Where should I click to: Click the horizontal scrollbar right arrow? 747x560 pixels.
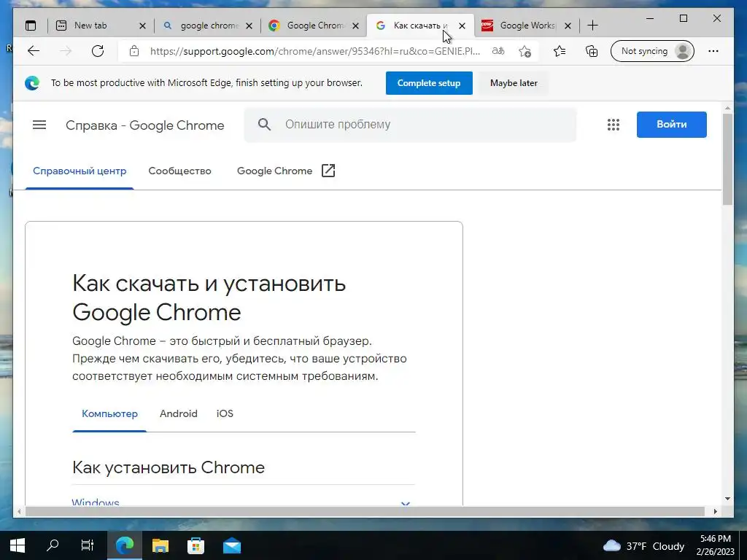[x=715, y=511]
